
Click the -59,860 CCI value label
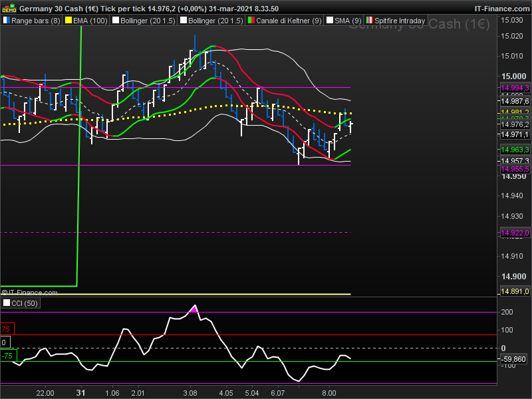(x=513, y=359)
